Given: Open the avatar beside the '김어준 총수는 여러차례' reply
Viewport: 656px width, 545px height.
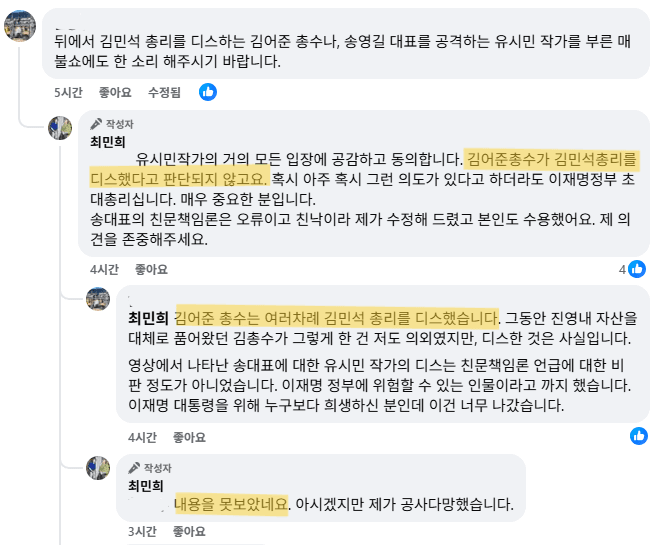Looking at the screenshot, I should point(98,299).
